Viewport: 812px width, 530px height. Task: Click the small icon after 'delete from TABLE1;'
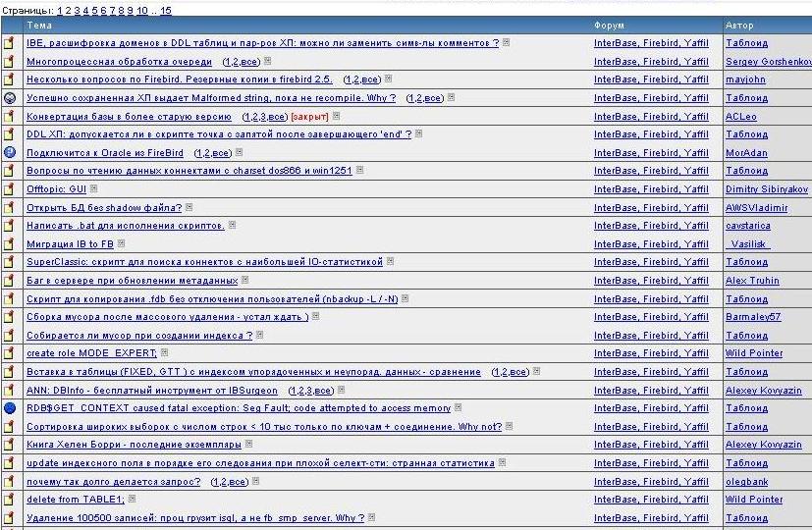tap(133, 499)
